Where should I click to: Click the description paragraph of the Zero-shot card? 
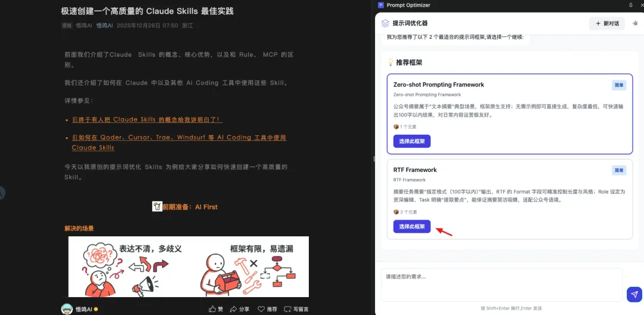click(509, 110)
